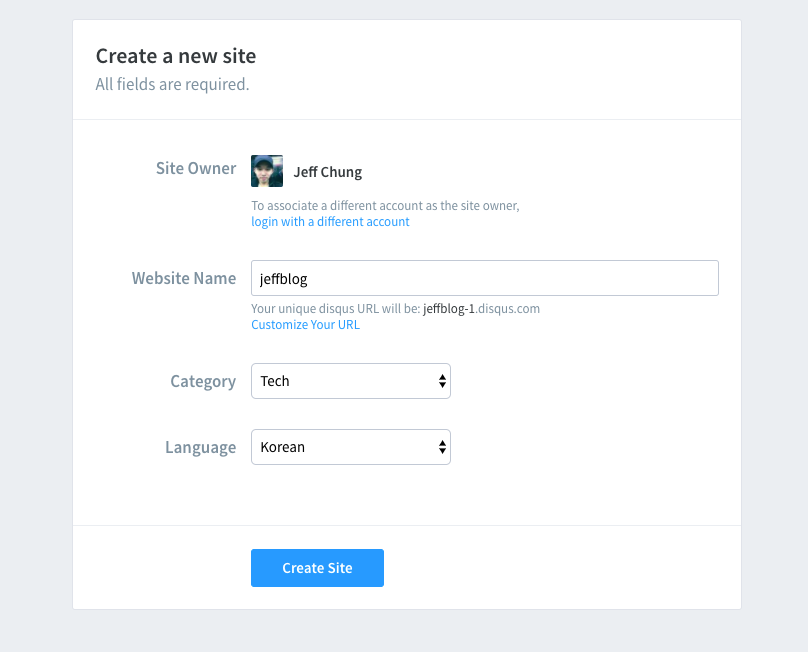
Task: Expand the Language dropdown showing Korean
Action: click(x=340, y=447)
